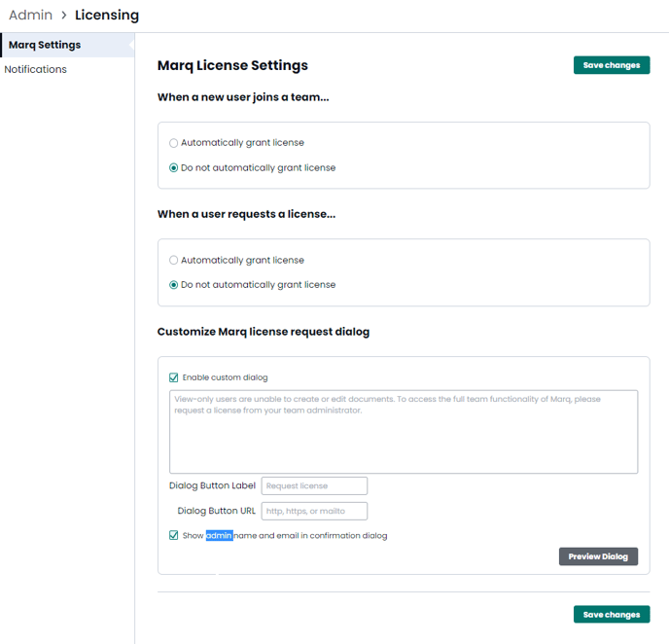669x644 pixels.
Task: Click the breadcrumb chevron after Admin
Action: (64, 15)
